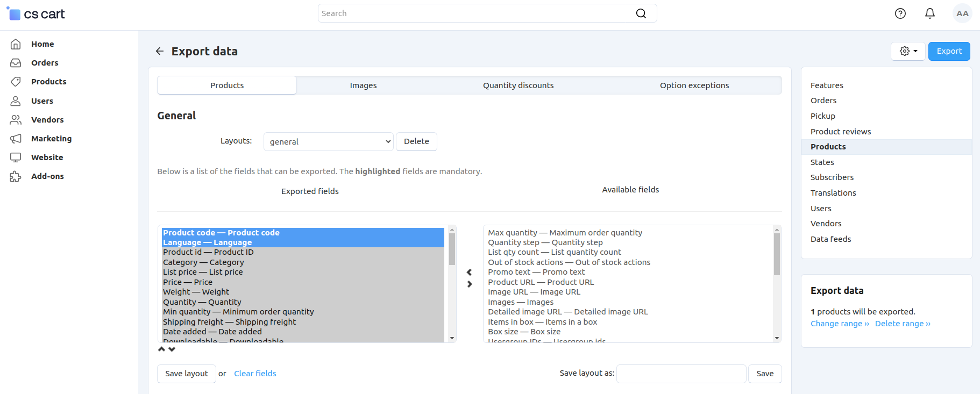Viewport: 980px width, 394px height.
Task: Click the Delete range link
Action: click(903, 324)
